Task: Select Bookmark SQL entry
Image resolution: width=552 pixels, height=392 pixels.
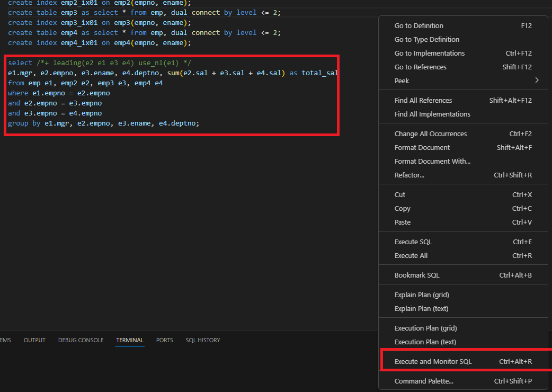Action: click(463, 275)
